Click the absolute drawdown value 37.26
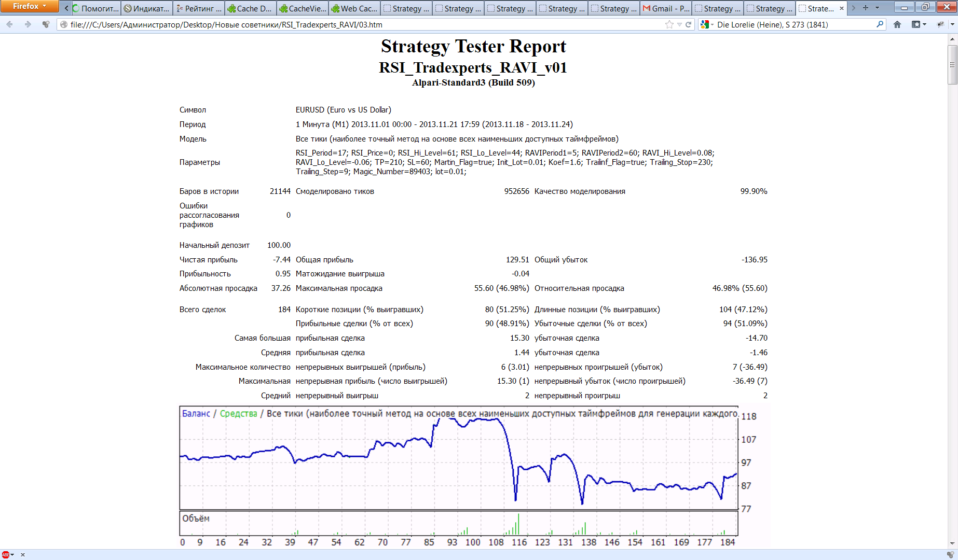The height and width of the screenshot is (560, 958). click(281, 288)
